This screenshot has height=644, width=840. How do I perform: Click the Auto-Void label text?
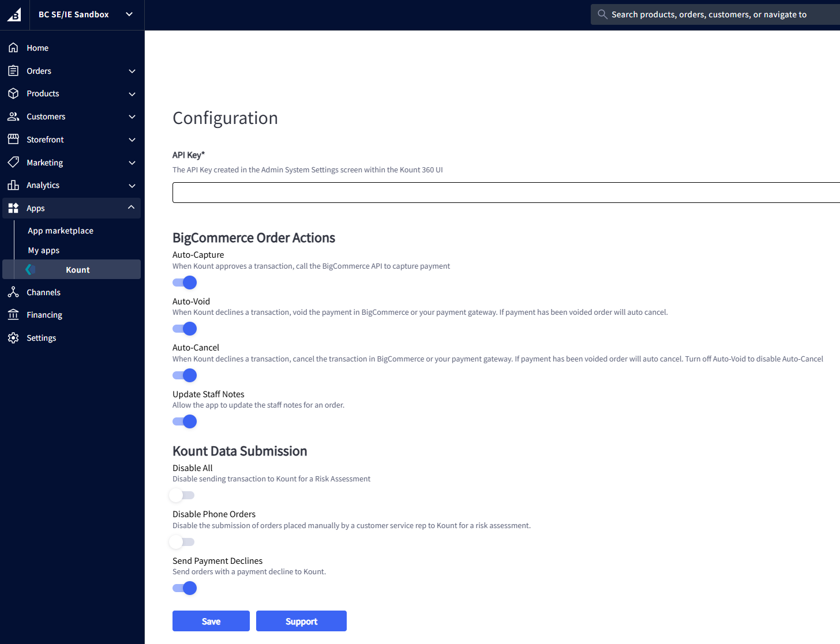191,302
